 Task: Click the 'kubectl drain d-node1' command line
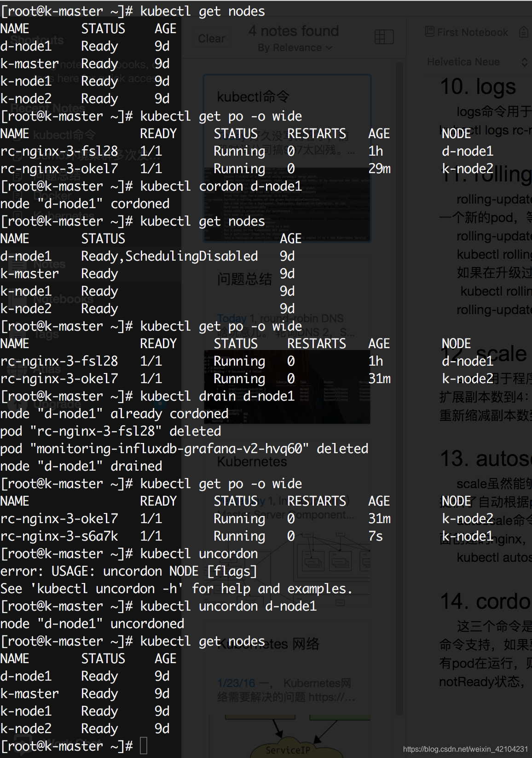click(x=217, y=396)
